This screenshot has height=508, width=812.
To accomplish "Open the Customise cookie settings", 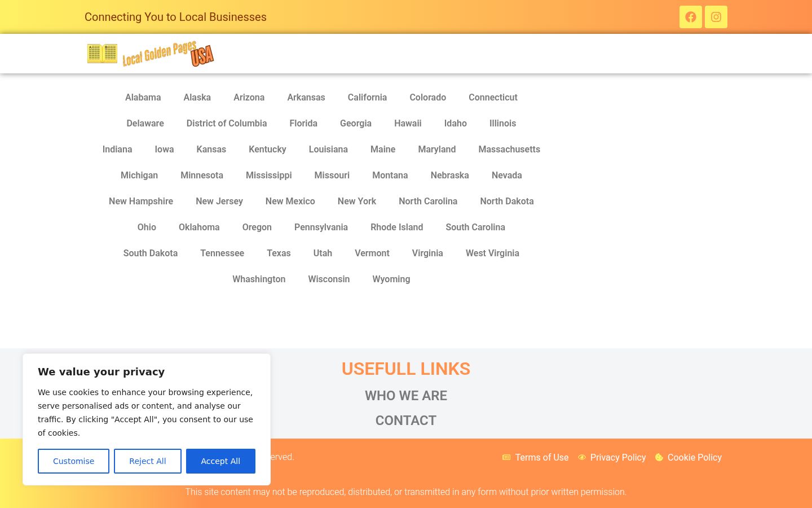I will 73,461.
